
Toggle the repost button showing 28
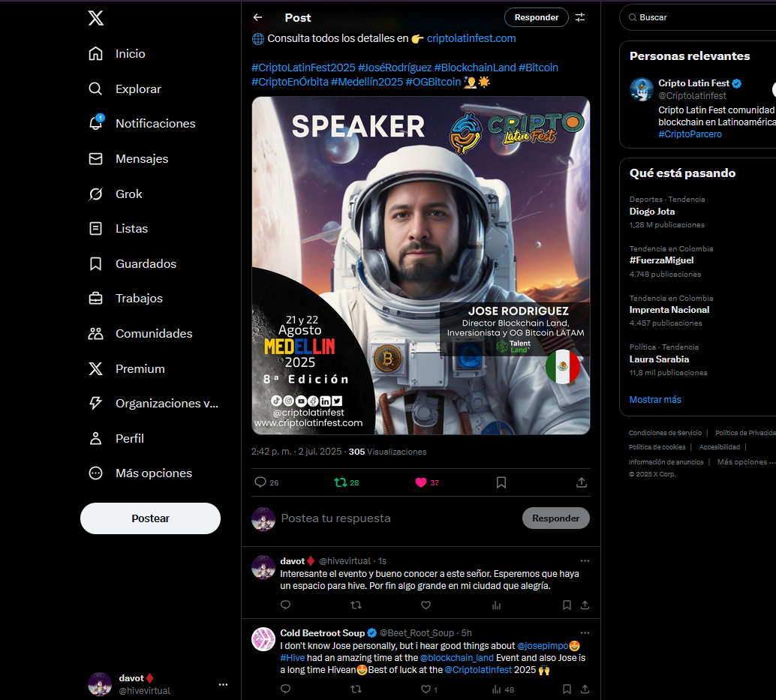[347, 482]
